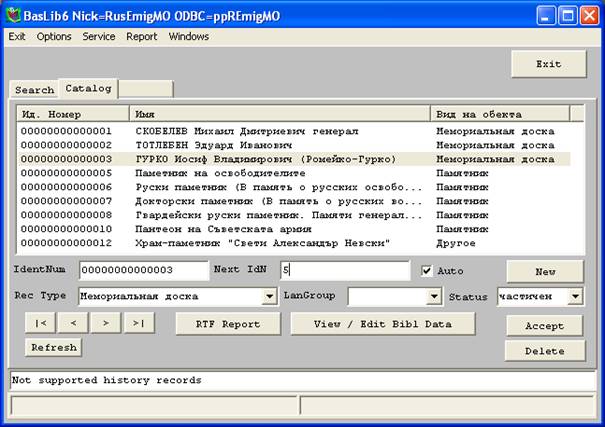
Task: Go to first record with |< button
Action: coord(40,324)
